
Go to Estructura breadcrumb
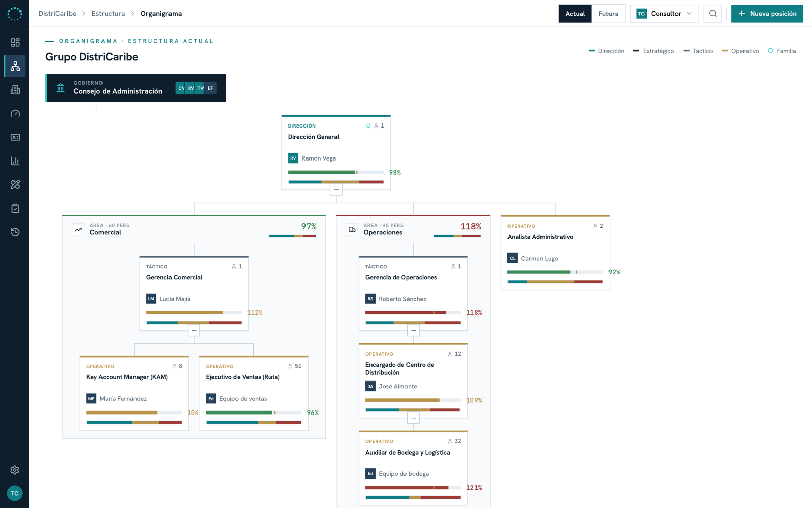[108, 14]
